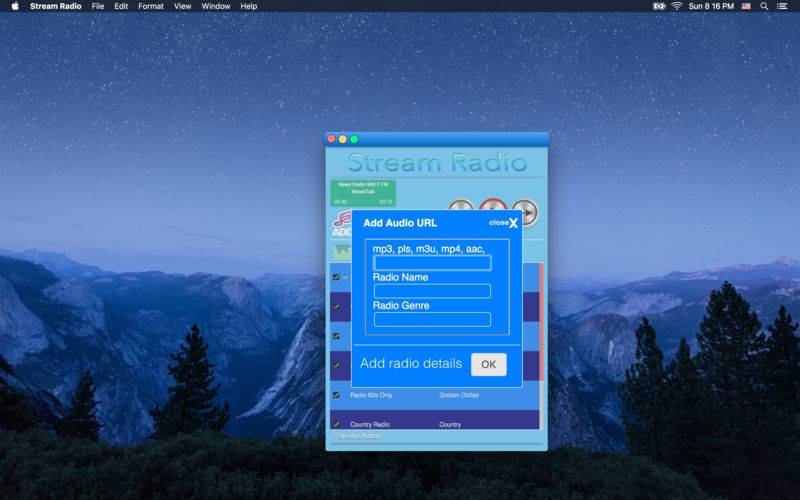Click the red close window button
800x500 pixels.
pyautogui.click(x=332, y=139)
